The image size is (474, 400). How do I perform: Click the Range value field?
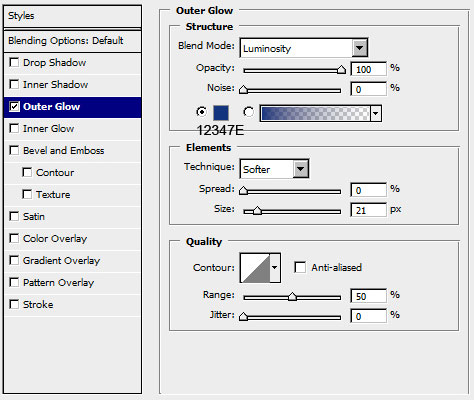368,296
